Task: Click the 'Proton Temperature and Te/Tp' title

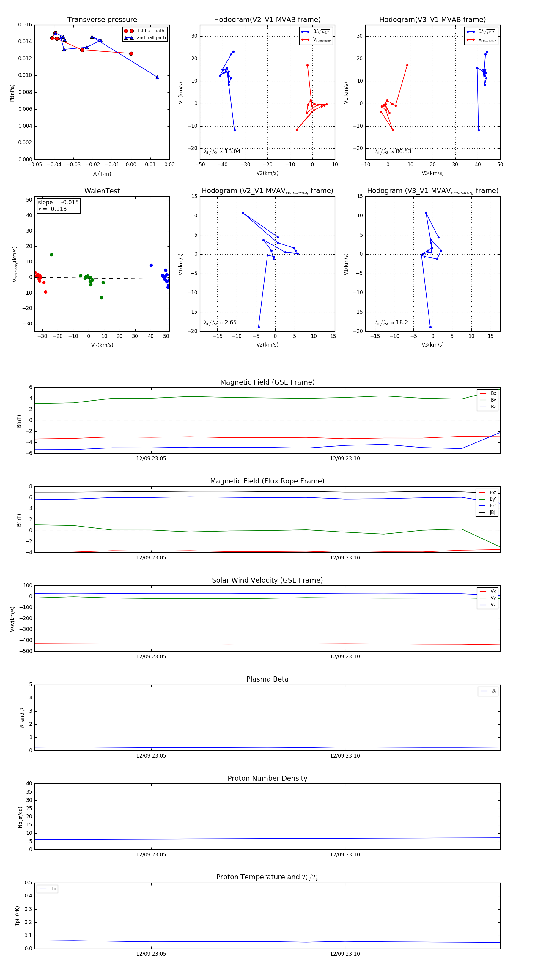Action: [267, 877]
